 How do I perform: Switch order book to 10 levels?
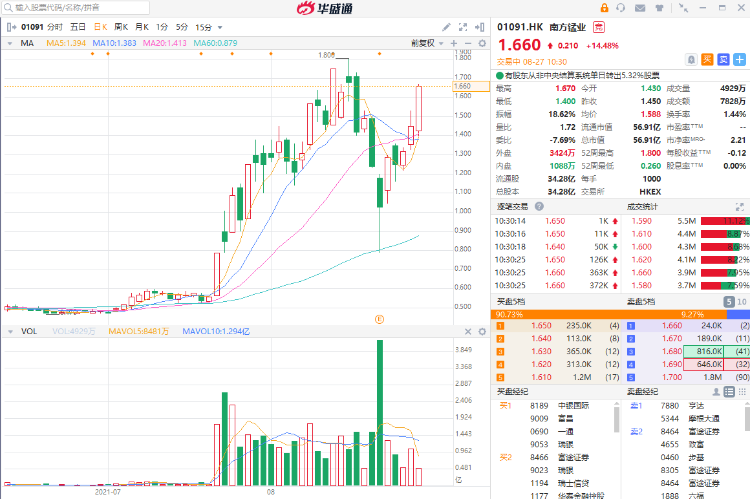click(x=741, y=302)
